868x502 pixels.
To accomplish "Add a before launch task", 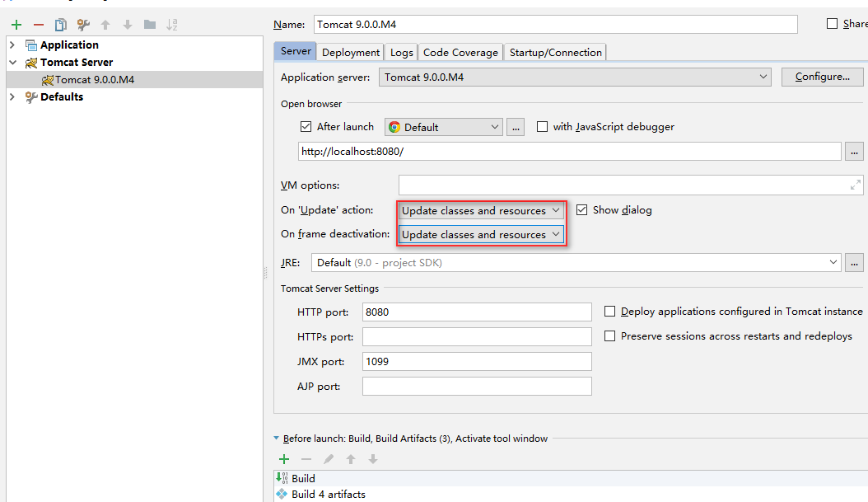I will click(x=284, y=459).
